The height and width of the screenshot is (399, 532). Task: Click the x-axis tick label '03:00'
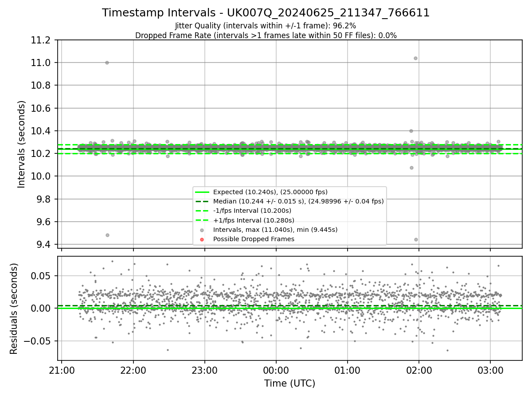[490, 370]
